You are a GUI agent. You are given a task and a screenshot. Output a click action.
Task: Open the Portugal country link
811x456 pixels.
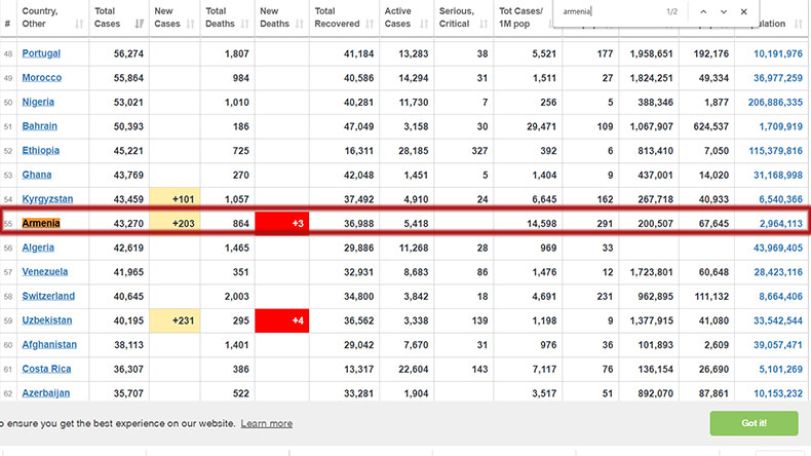41,53
